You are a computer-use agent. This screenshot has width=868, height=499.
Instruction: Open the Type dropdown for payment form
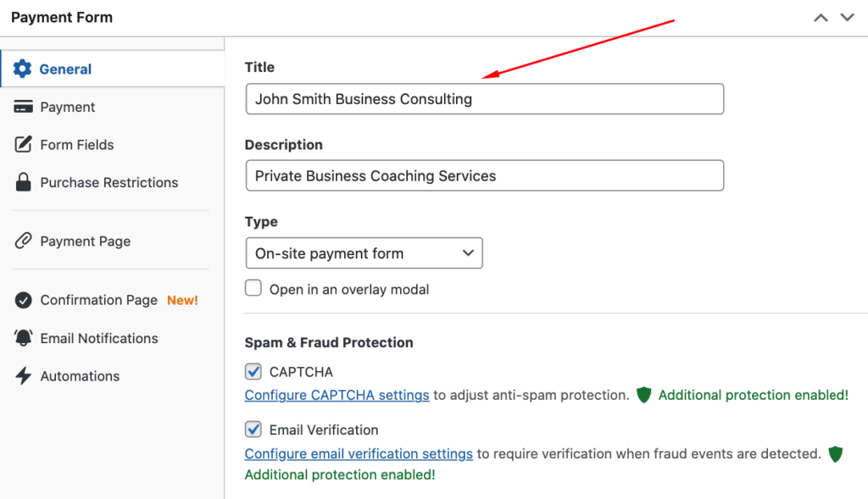364,253
